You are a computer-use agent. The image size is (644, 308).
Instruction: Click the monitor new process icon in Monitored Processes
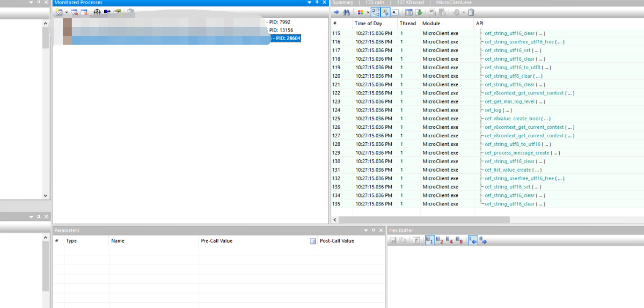[x=59, y=12]
